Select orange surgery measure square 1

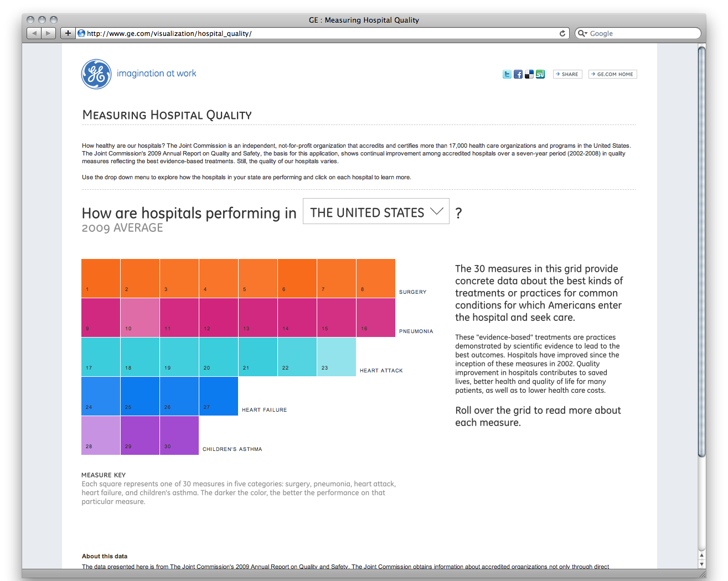[x=101, y=278]
